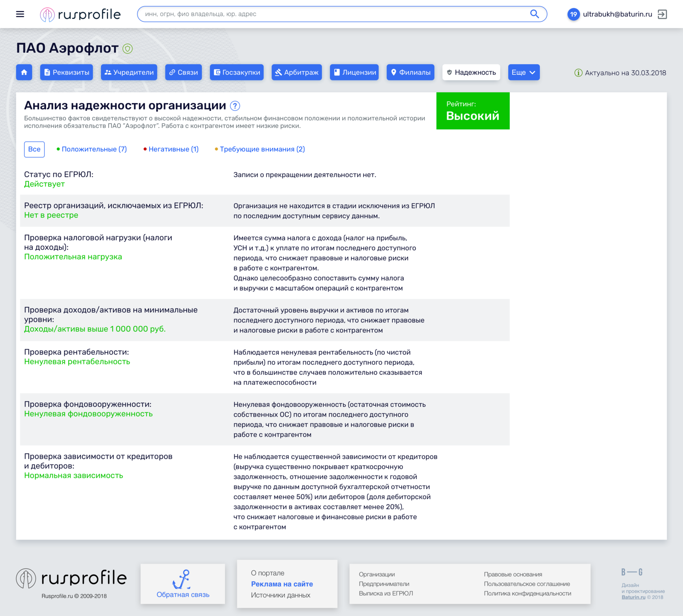Go to the company home tab

coord(24,72)
